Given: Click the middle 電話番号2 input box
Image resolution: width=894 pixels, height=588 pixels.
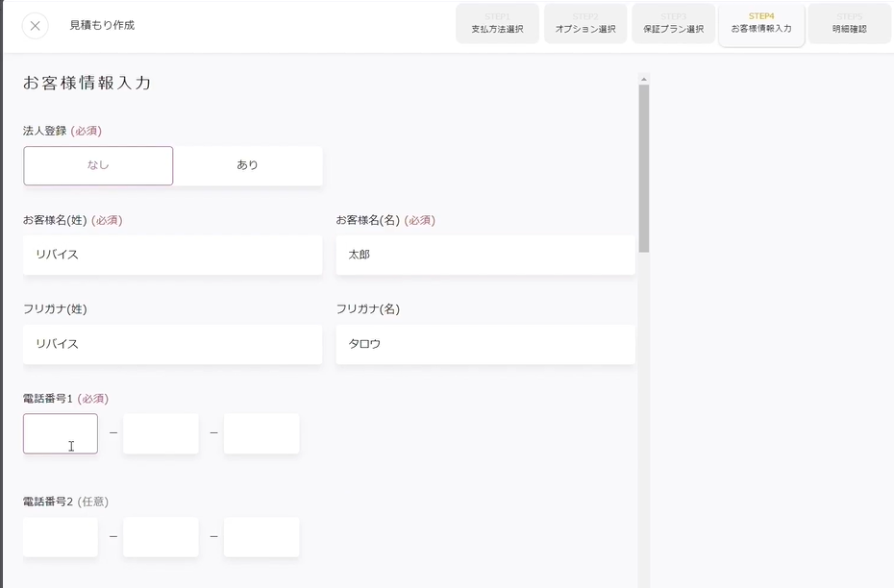Looking at the screenshot, I should pyautogui.click(x=161, y=537).
